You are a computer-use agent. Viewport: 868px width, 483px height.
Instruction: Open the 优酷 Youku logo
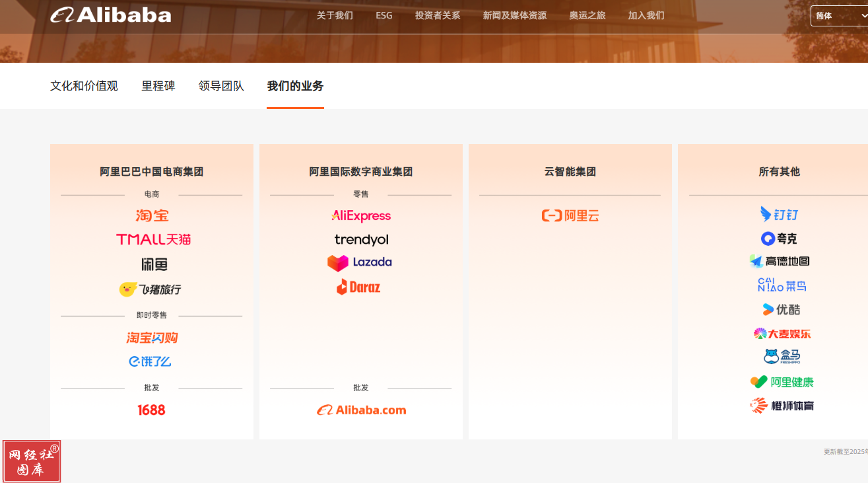point(781,309)
